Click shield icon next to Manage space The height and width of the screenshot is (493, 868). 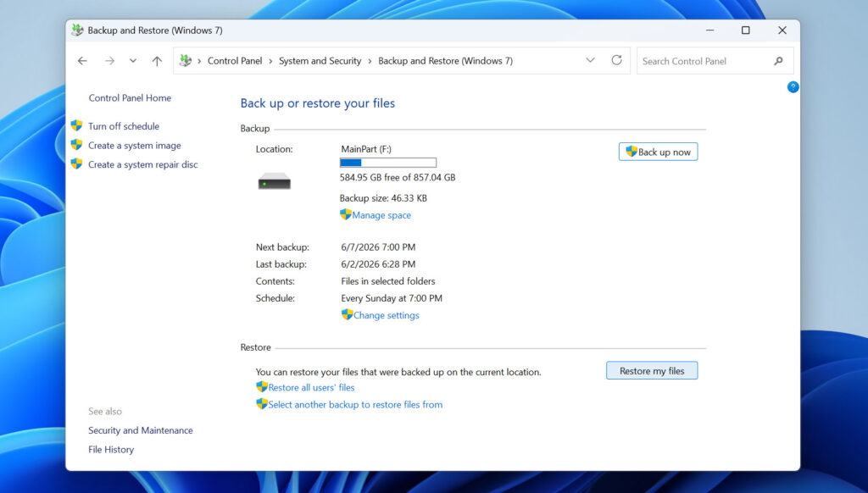346,214
